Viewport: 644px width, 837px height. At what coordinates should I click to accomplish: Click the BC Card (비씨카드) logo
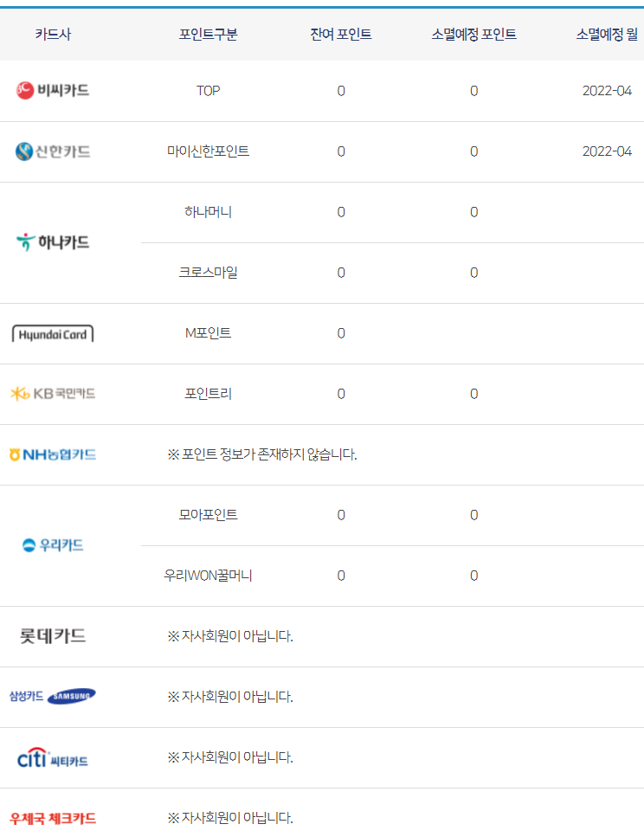pos(52,90)
